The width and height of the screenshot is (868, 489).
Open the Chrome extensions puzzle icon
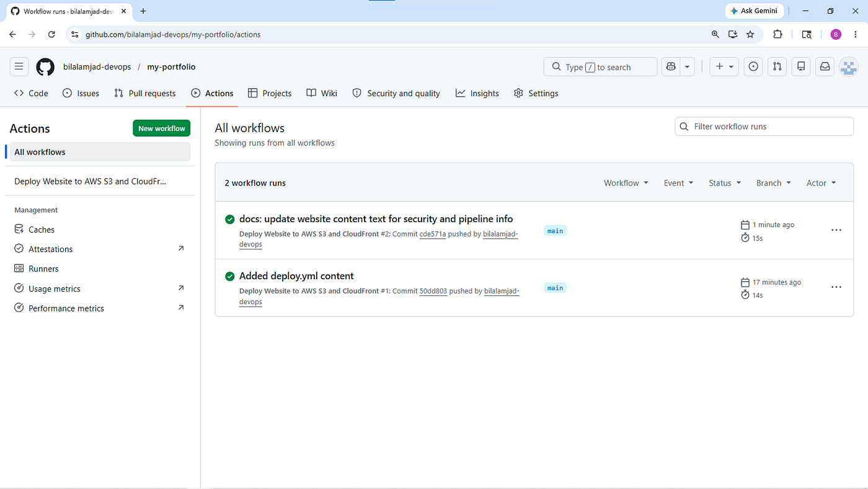[x=777, y=34]
